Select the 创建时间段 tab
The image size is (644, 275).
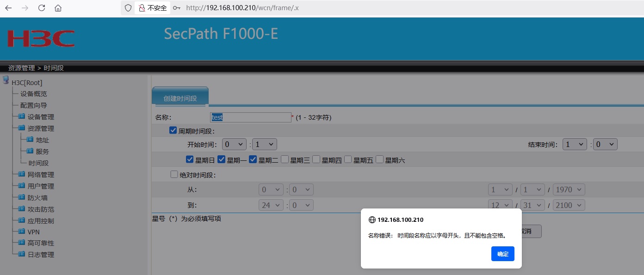(180, 97)
